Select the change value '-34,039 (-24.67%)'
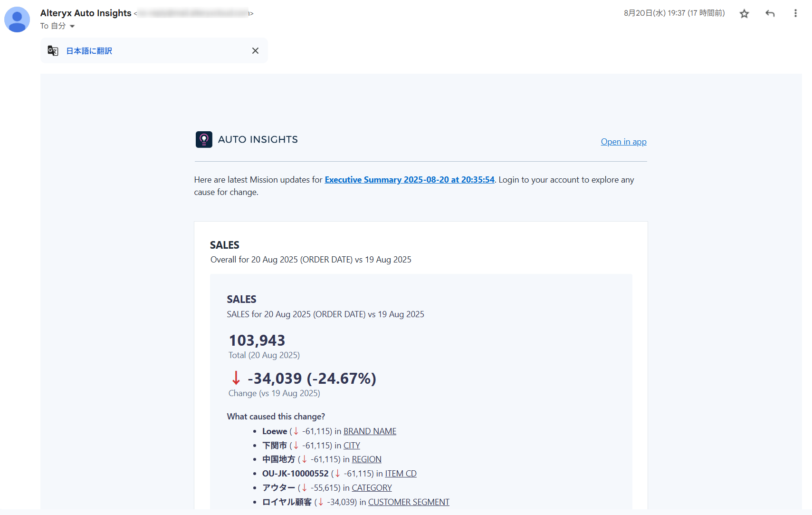This screenshot has width=812, height=515. pos(312,379)
